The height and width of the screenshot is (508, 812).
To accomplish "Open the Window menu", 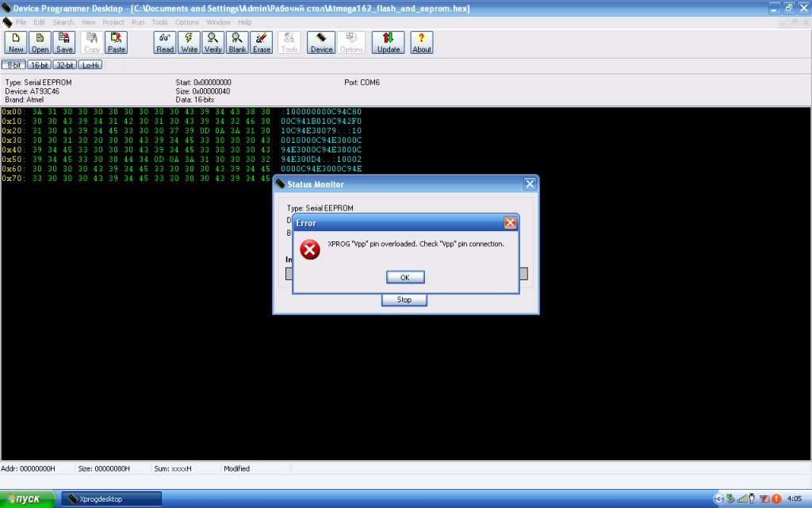I will tap(219, 22).
